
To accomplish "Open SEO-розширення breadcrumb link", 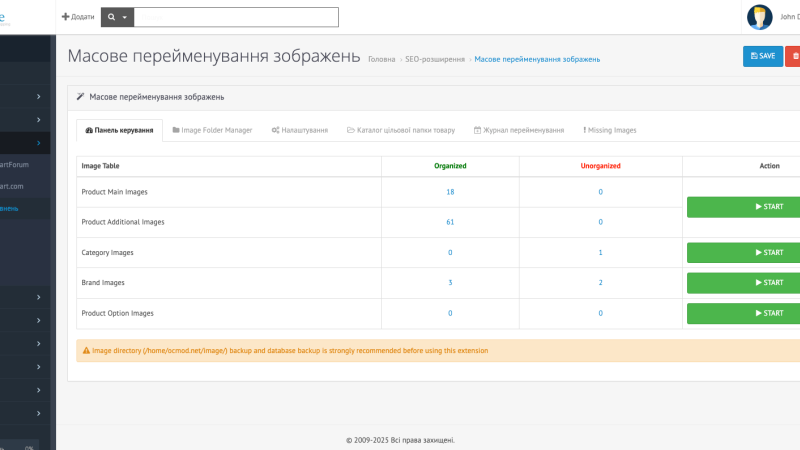I will 435,59.
